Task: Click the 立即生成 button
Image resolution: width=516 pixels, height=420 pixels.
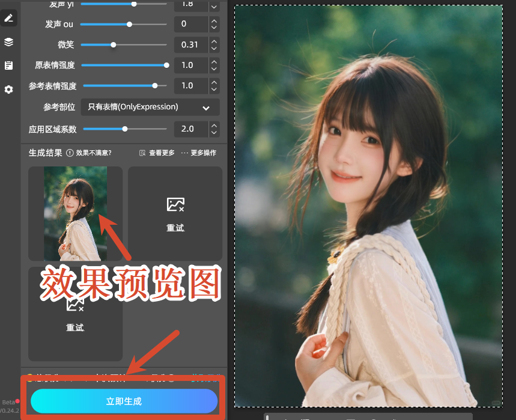Action: 124,401
